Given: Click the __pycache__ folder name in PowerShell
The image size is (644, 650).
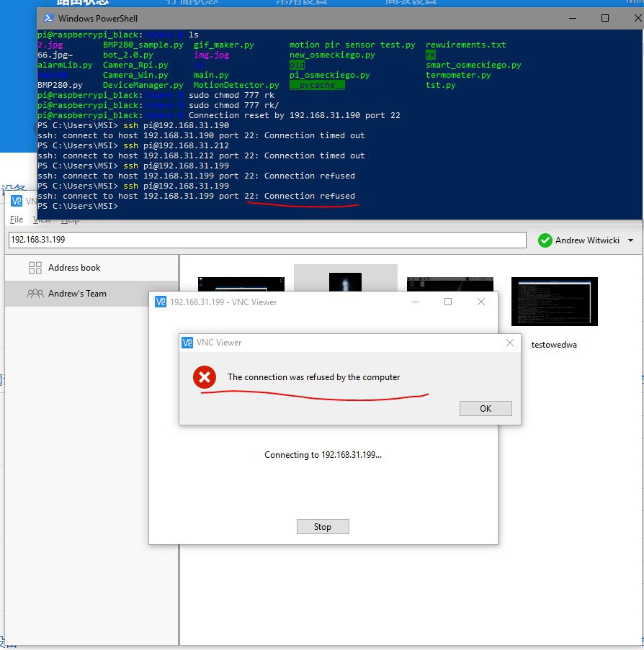Looking at the screenshot, I should (x=317, y=85).
